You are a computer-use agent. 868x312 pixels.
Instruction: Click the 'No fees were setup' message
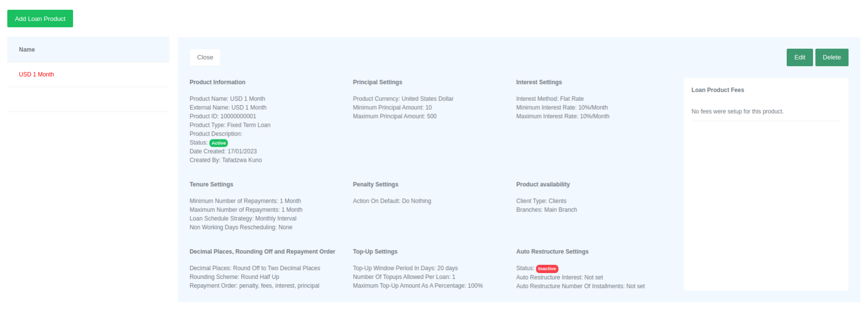(737, 112)
